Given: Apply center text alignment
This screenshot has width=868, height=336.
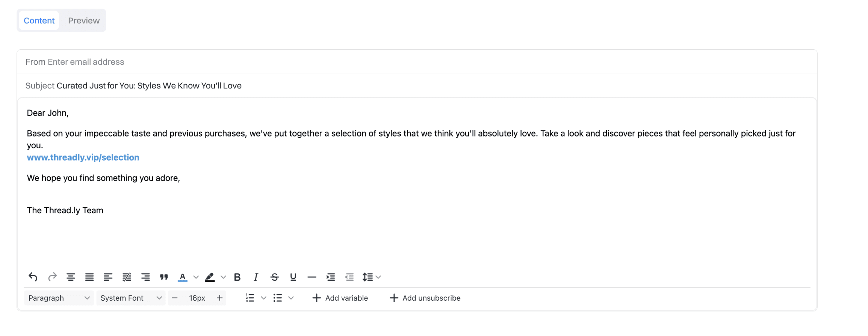Looking at the screenshot, I should 71,277.
